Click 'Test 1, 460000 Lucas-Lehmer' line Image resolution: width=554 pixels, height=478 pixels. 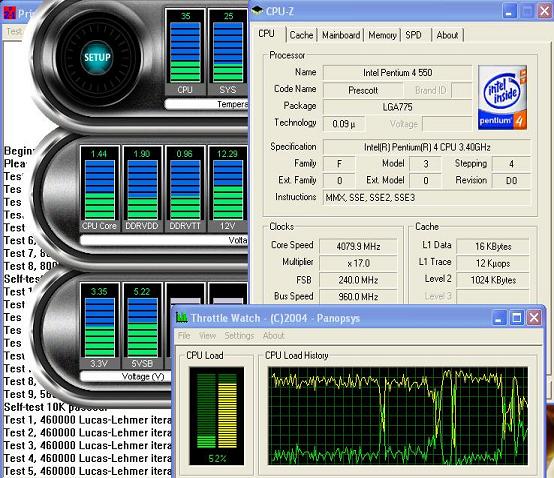pyautogui.click(x=87, y=420)
